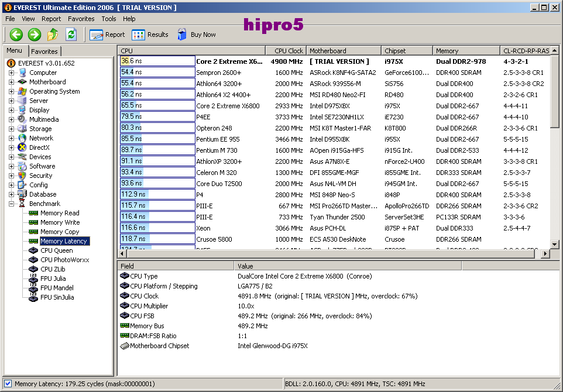
Task: Click the horizontal scrollbar right arrow
Action: click(545, 253)
